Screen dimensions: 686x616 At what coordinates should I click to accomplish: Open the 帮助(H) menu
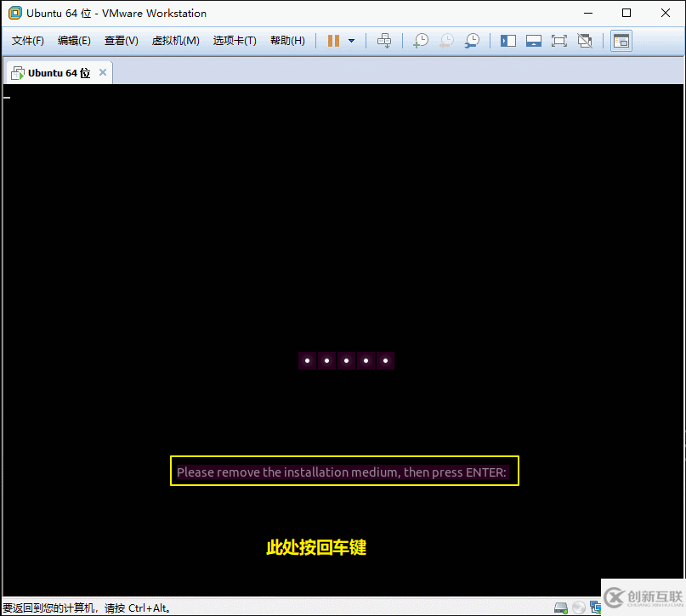click(287, 41)
